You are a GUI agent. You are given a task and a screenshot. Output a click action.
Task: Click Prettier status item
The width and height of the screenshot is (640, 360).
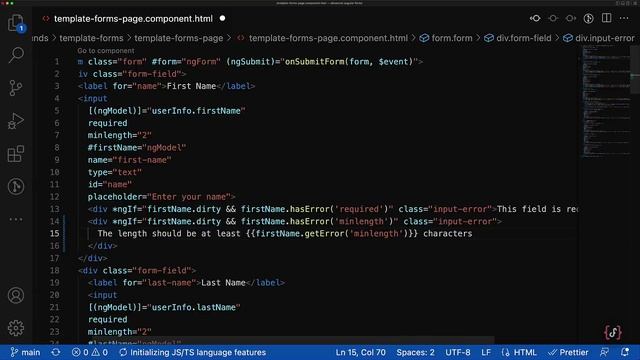568,352
